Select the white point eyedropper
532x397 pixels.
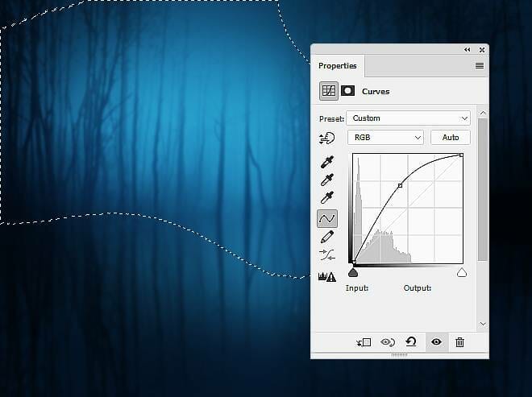pyautogui.click(x=327, y=198)
